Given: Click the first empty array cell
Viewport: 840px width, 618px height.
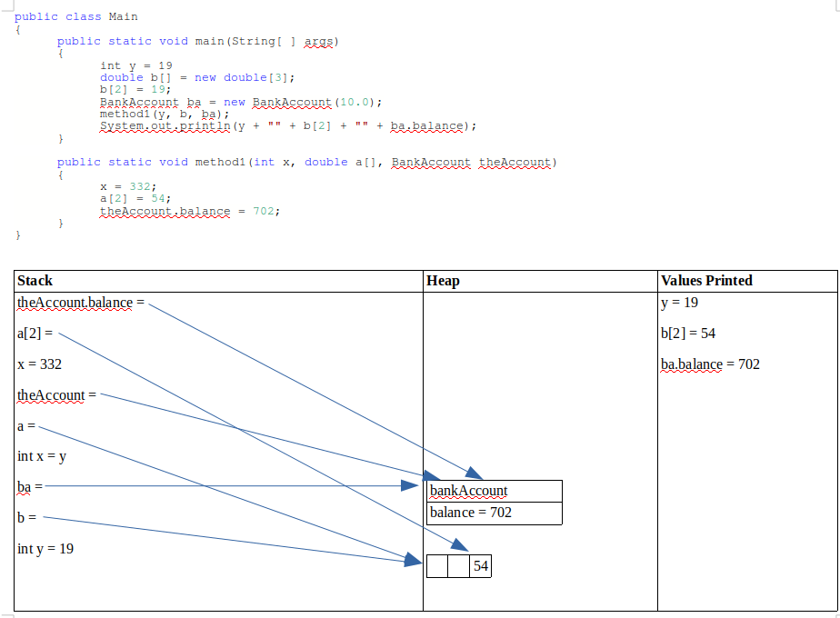Looking at the screenshot, I should pyautogui.click(x=437, y=566).
